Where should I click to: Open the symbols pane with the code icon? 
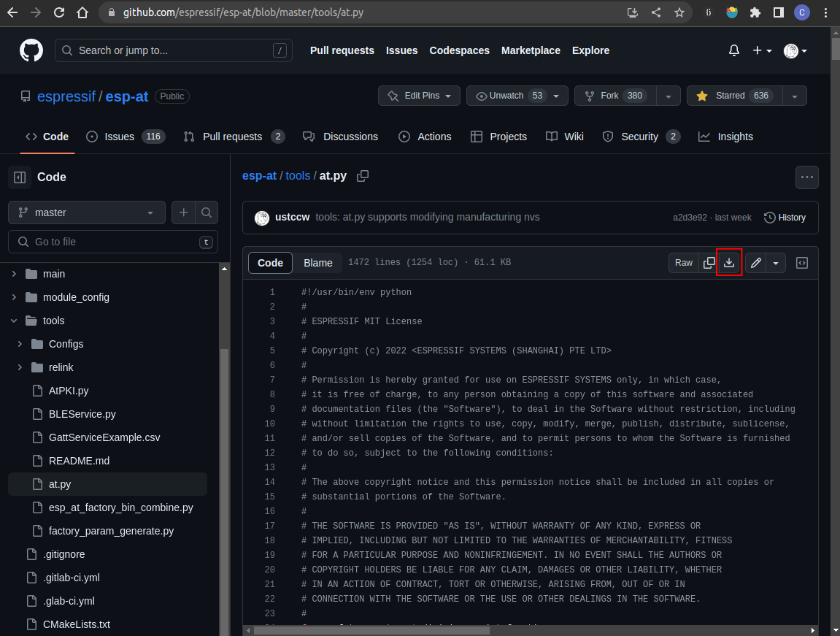pyautogui.click(x=802, y=262)
